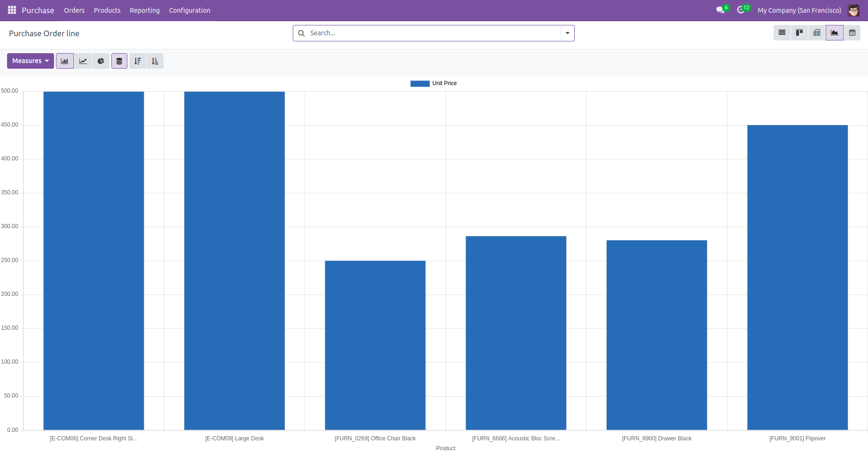The image size is (868, 454).
Task: Open search filter options dropdown arrow
Action: [x=568, y=33]
